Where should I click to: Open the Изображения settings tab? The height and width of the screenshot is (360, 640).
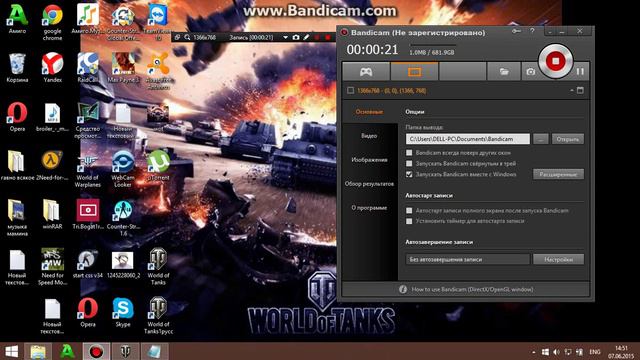pyautogui.click(x=369, y=160)
